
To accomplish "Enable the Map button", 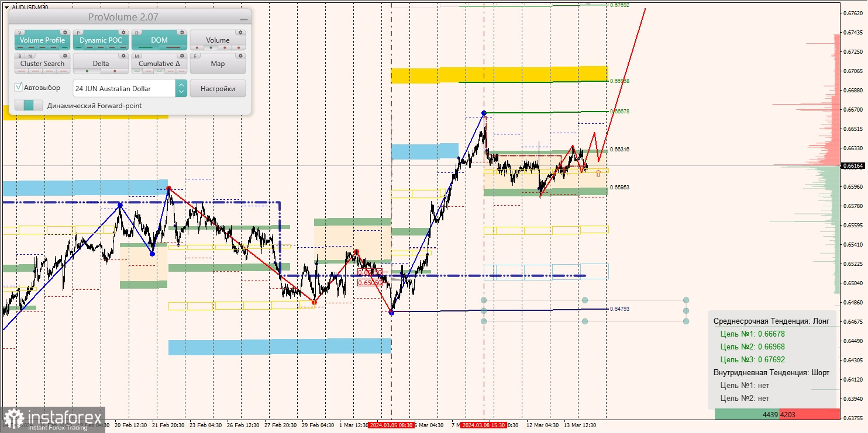I will 218,63.
